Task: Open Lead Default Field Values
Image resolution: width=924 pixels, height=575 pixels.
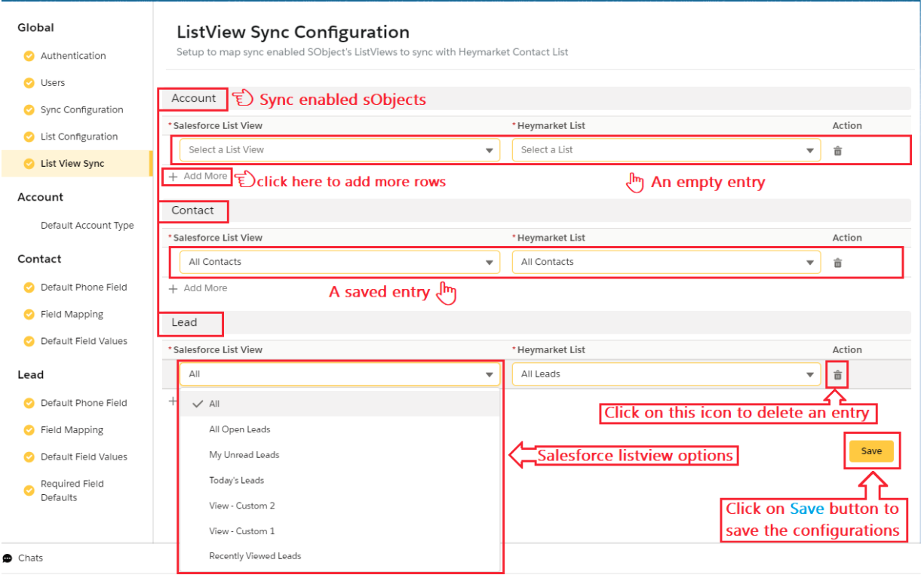Action: point(84,457)
